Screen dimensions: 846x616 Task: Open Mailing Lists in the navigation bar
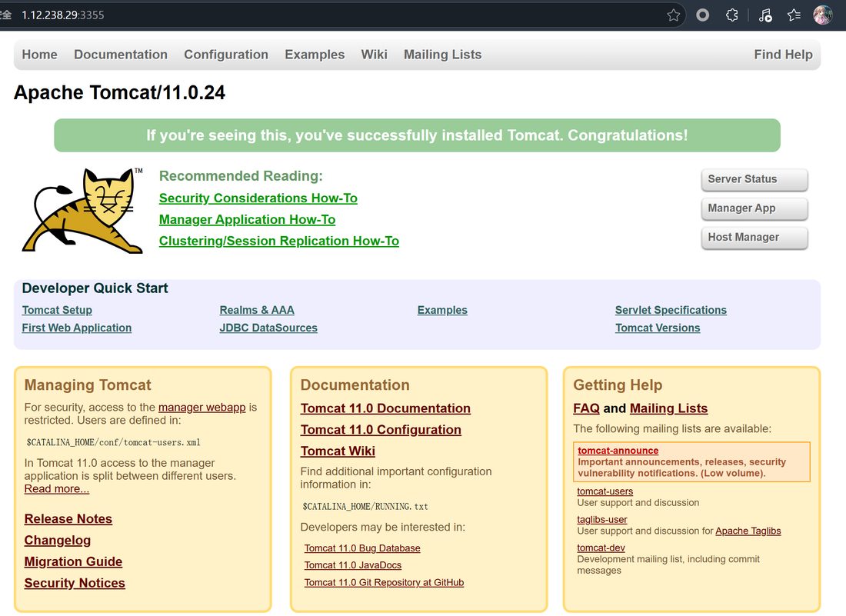pyautogui.click(x=442, y=55)
